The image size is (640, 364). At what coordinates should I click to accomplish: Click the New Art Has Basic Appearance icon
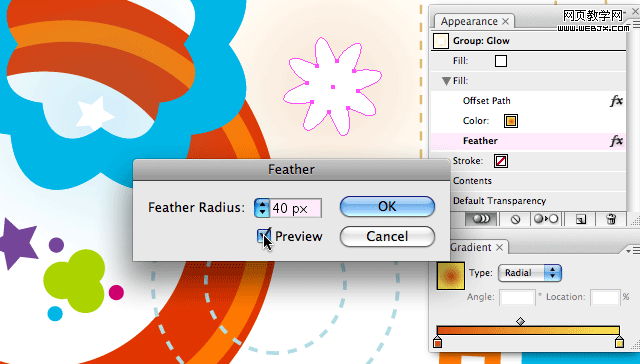[x=482, y=219]
